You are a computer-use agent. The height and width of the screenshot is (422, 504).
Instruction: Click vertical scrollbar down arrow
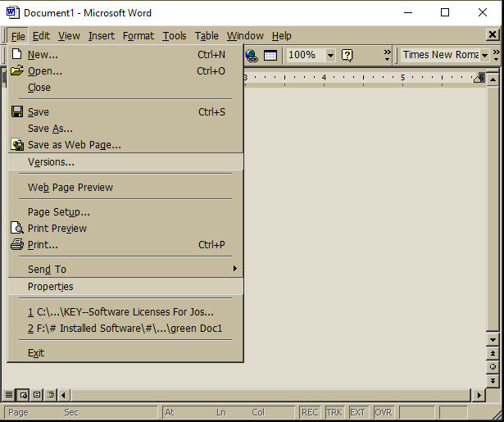(x=492, y=339)
